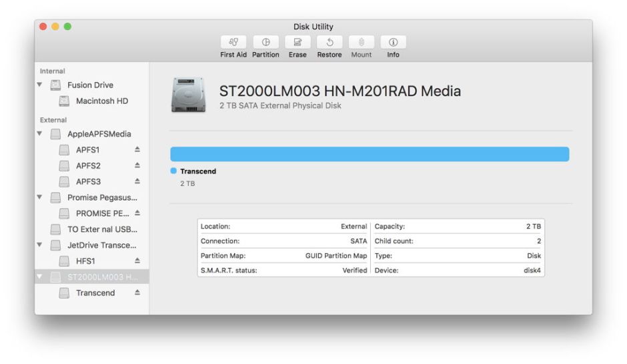Collapse the AppleAPFSMedia disclosure triangle
This screenshot has width=627, height=364.
40,134
